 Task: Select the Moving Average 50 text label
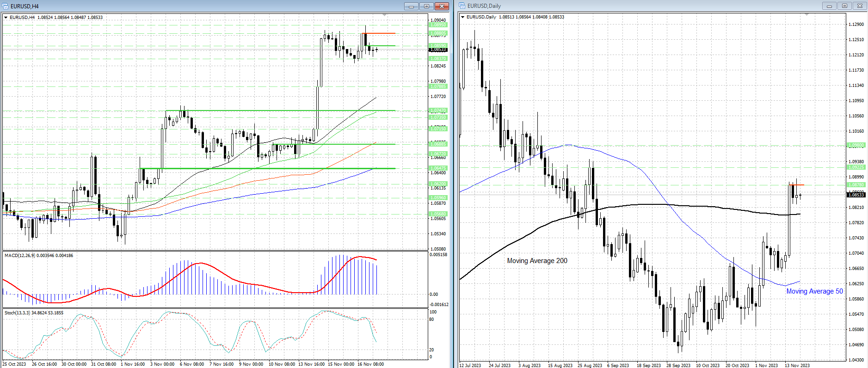[x=814, y=291]
